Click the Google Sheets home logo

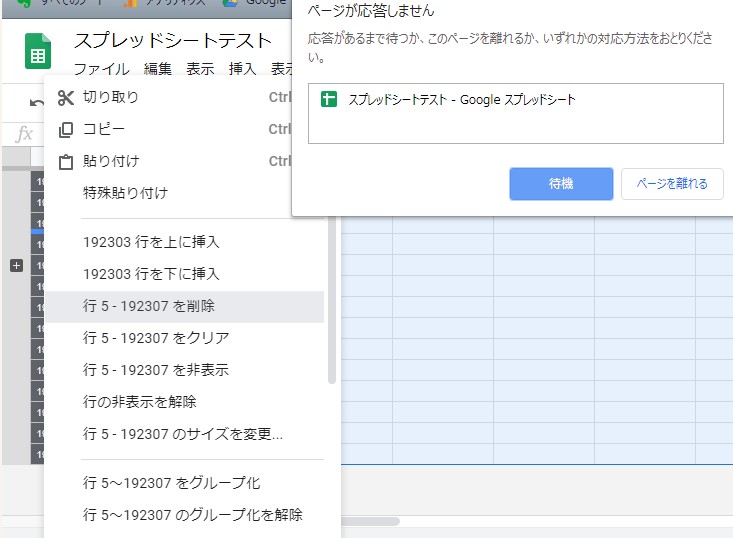point(38,52)
